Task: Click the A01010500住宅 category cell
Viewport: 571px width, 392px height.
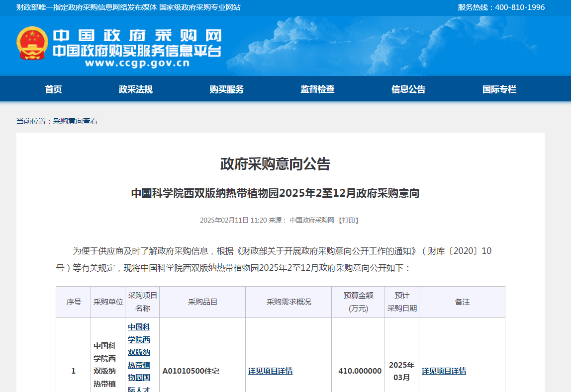Action: pyautogui.click(x=190, y=371)
